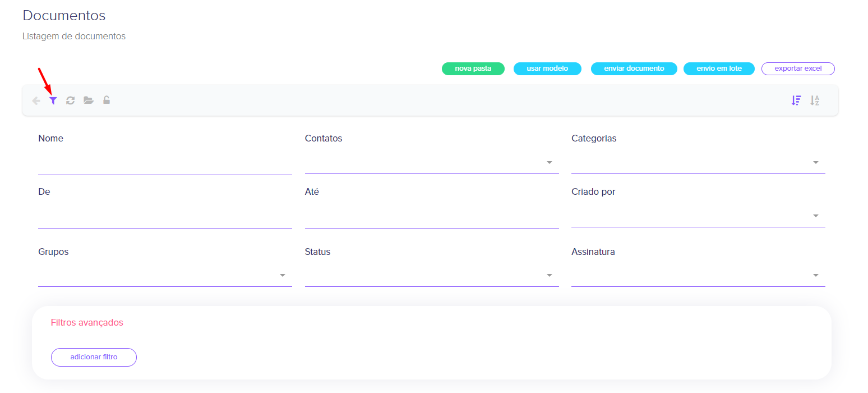Click the back arrow icon in the toolbar
868x393 pixels.
click(36, 100)
